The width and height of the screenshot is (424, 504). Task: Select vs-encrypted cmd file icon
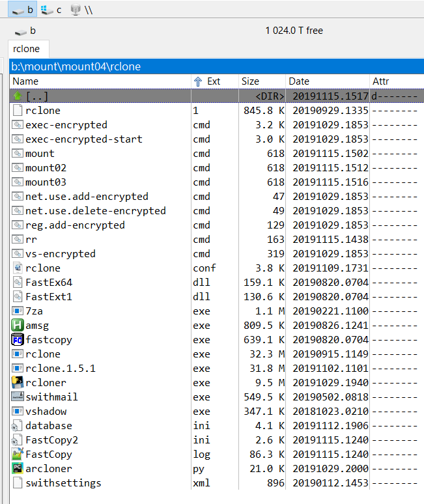[x=18, y=253]
